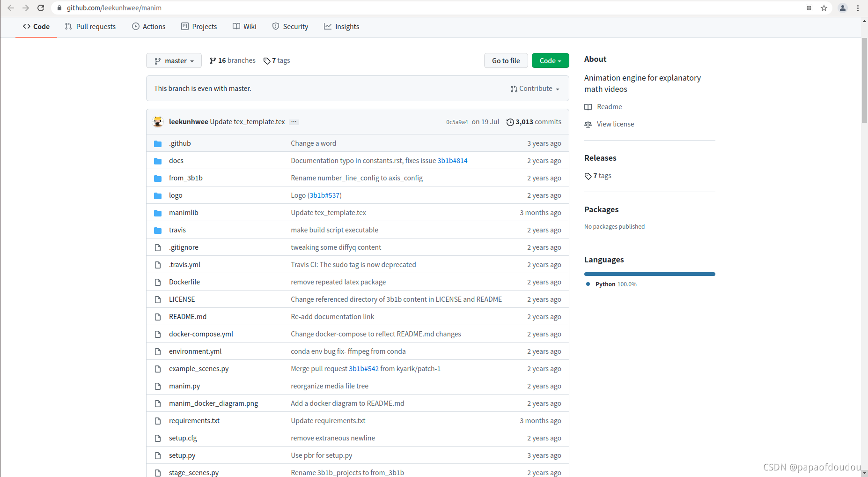Screen dimensions: 868x477
Task: Open the browser profile avatar icon
Action: tap(843, 8)
